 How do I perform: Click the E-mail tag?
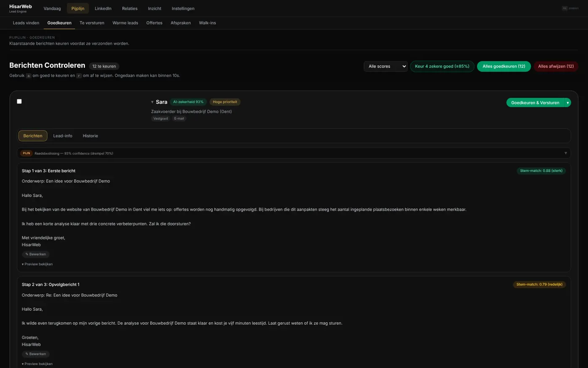pyautogui.click(x=179, y=119)
